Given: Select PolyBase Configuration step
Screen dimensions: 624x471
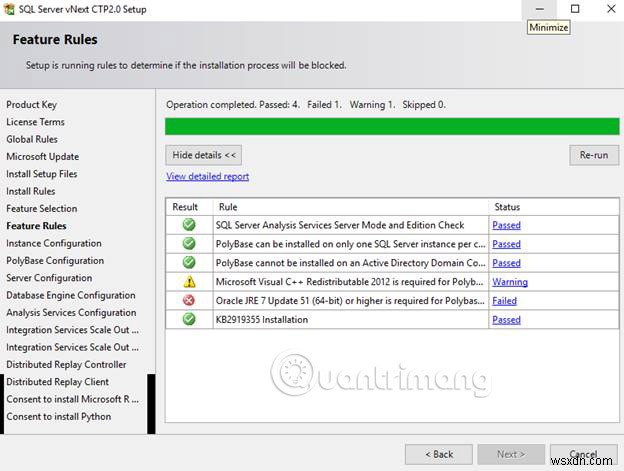Looking at the screenshot, I should [55, 261].
